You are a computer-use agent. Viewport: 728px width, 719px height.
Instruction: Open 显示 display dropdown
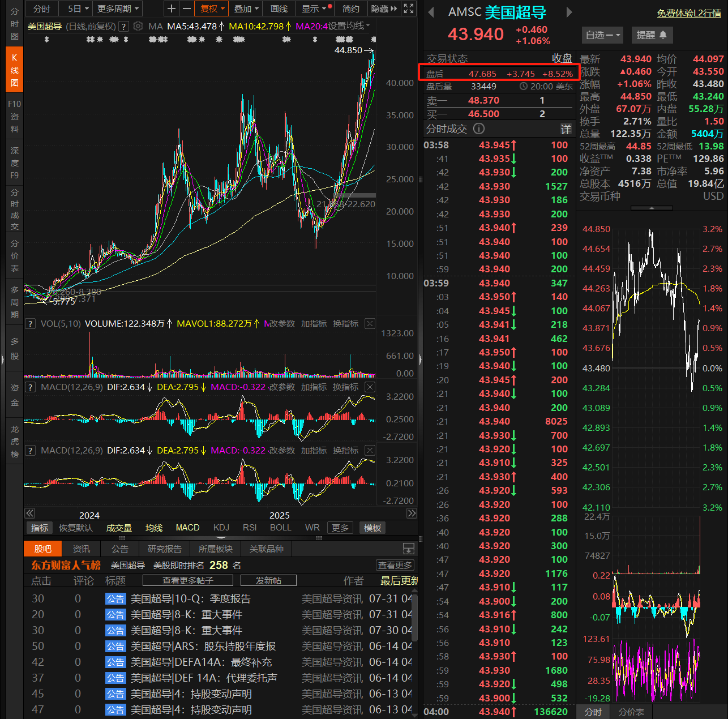pyautogui.click(x=315, y=8)
